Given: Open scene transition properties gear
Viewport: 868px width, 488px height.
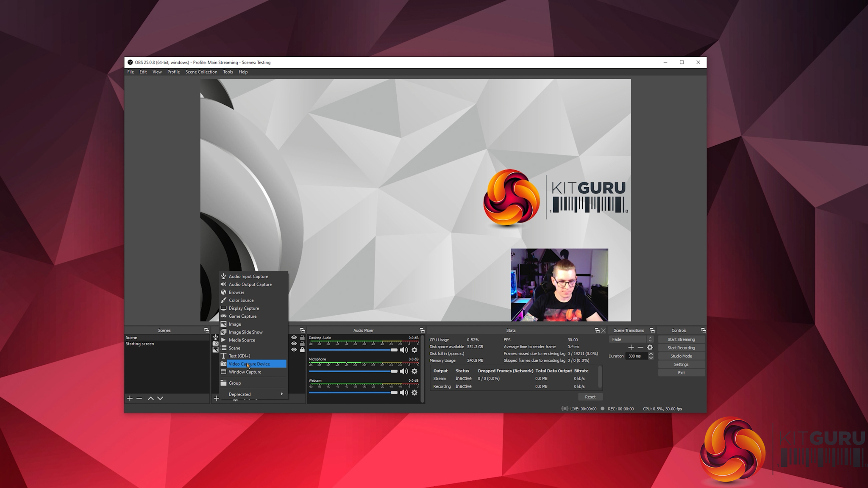Looking at the screenshot, I should click(x=650, y=347).
